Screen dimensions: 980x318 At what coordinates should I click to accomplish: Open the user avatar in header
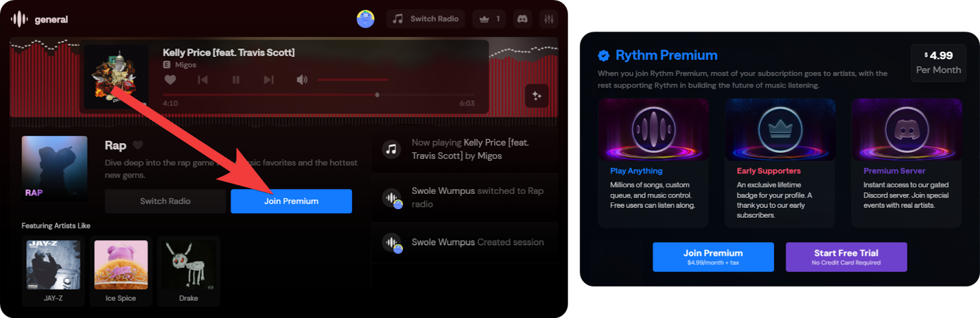click(366, 19)
